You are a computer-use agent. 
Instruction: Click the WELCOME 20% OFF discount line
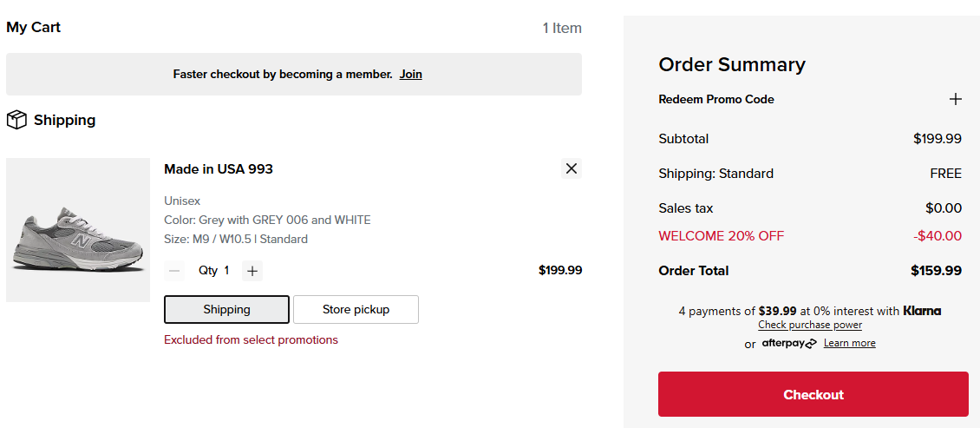(721, 236)
